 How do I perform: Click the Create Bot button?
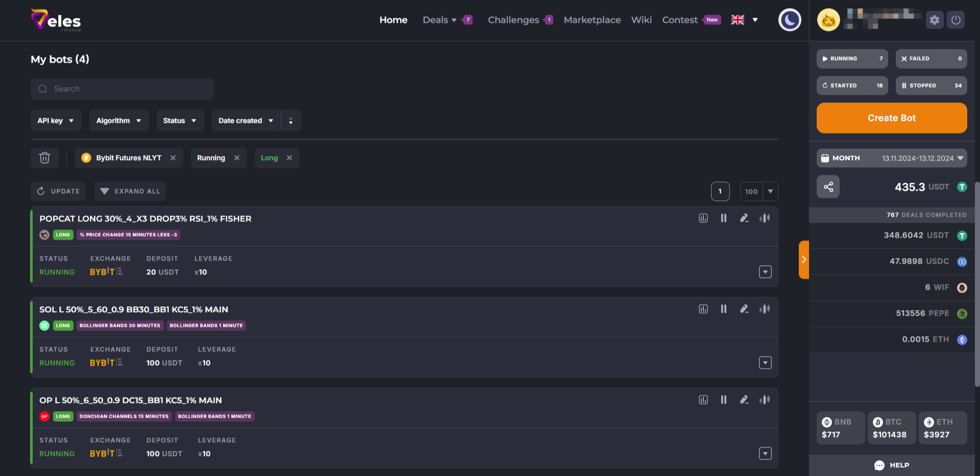point(891,118)
